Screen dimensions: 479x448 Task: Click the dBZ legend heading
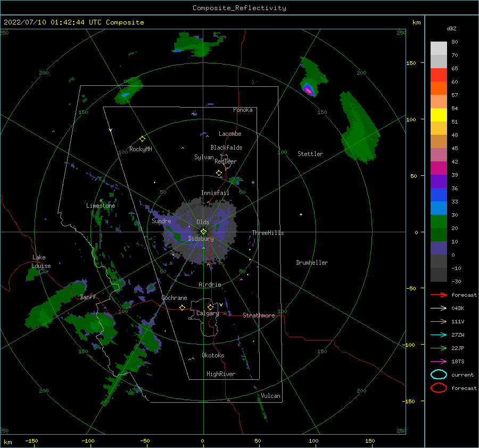(451, 29)
